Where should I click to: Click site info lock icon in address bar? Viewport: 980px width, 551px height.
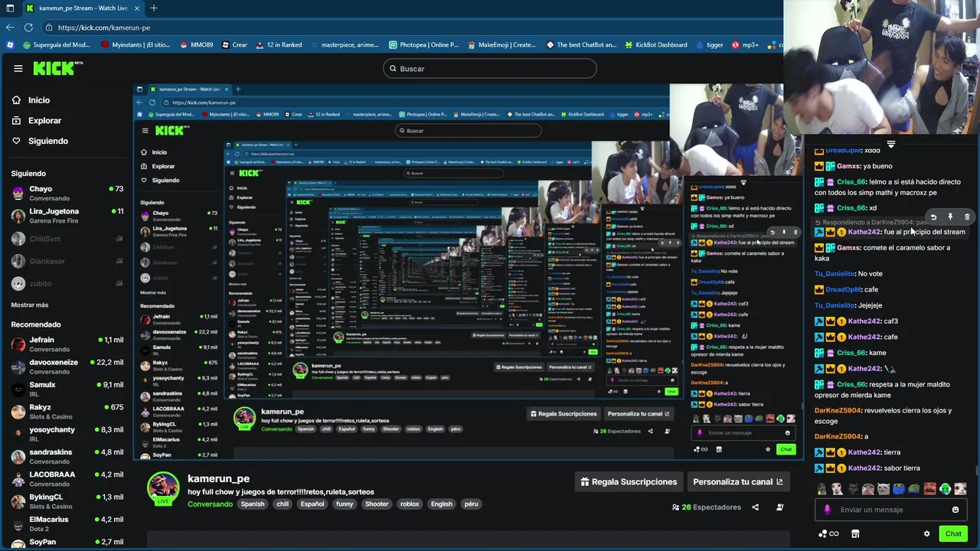click(x=49, y=28)
